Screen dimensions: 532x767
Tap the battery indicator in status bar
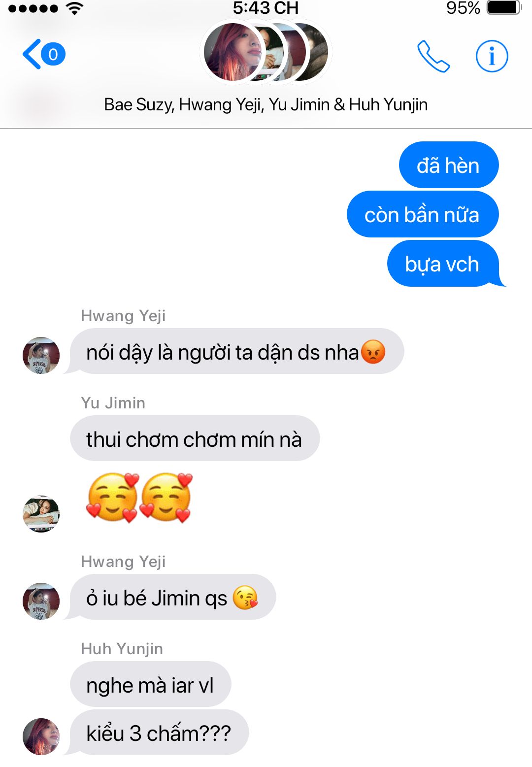[503, 8]
